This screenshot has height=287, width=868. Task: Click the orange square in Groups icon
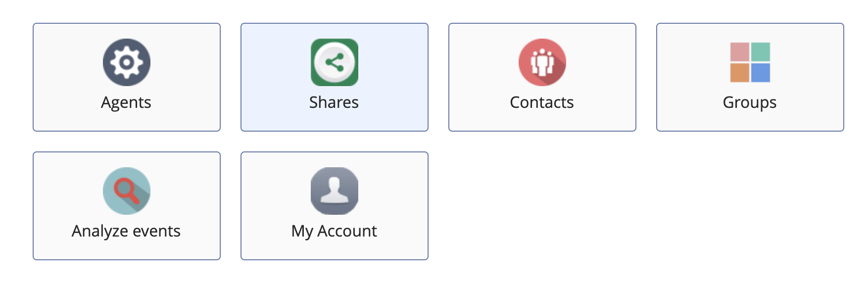click(x=740, y=73)
